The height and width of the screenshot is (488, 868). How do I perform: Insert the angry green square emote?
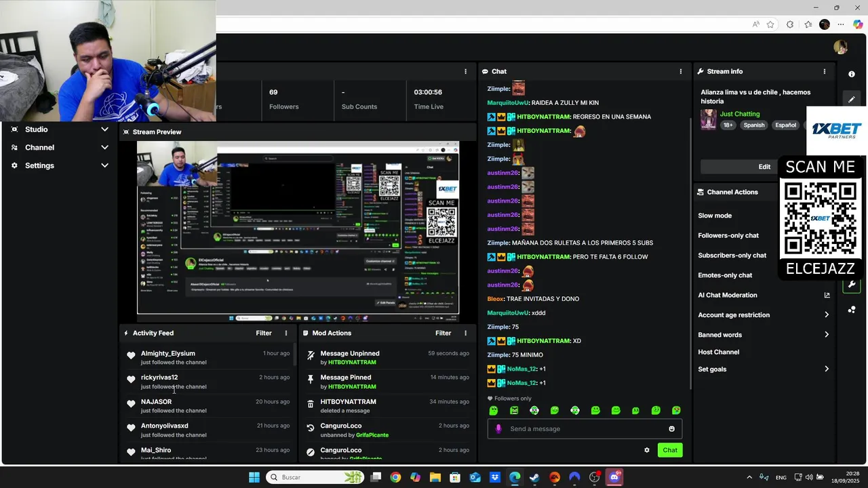point(514,410)
